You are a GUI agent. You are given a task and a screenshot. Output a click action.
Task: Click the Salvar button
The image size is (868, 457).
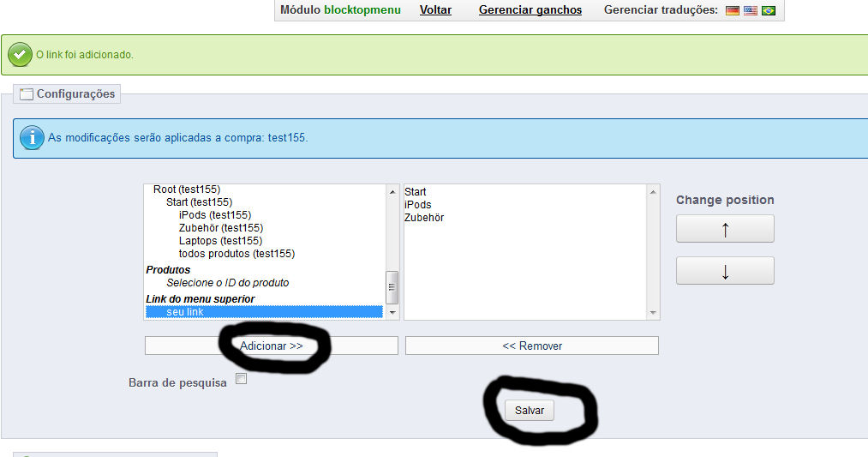coord(530,411)
